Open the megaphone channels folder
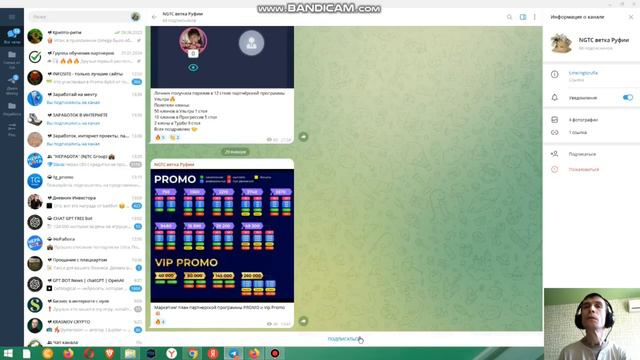This screenshot has width=640, height=360. pyautogui.click(x=12, y=85)
